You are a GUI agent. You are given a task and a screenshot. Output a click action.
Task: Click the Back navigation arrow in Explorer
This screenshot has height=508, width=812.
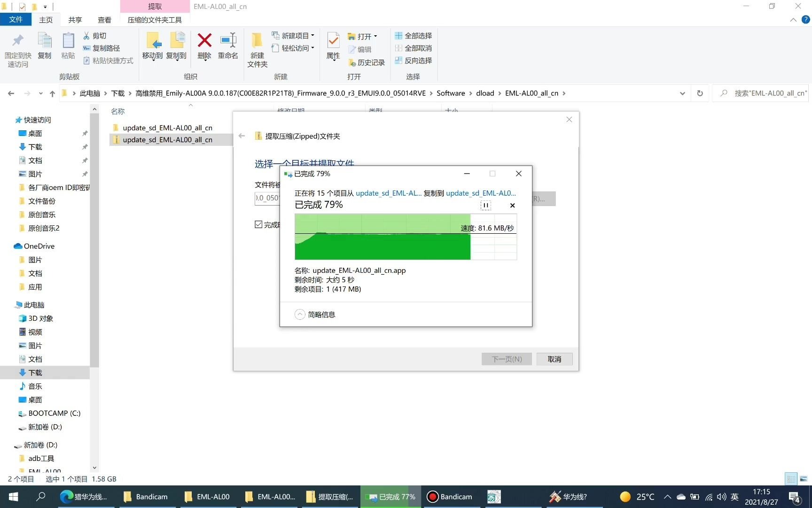pyautogui.click(x=11, y=94)
